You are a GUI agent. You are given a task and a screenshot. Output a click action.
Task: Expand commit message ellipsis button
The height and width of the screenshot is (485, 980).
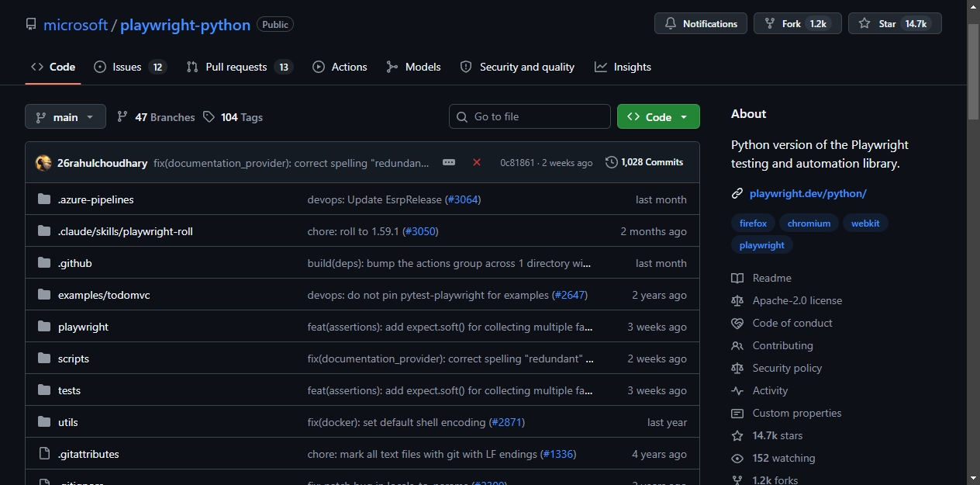(x=449, y=162)
